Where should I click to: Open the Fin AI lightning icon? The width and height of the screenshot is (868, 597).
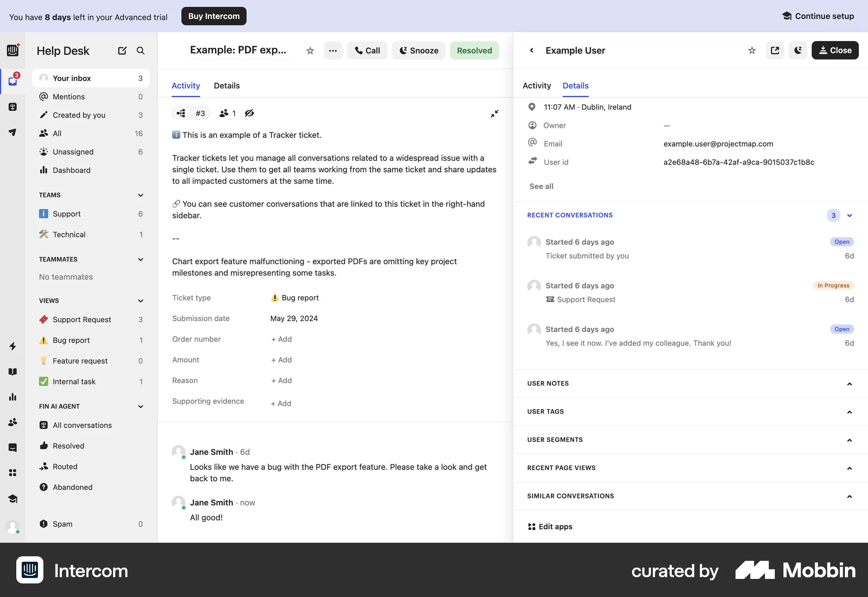[13, 346]
